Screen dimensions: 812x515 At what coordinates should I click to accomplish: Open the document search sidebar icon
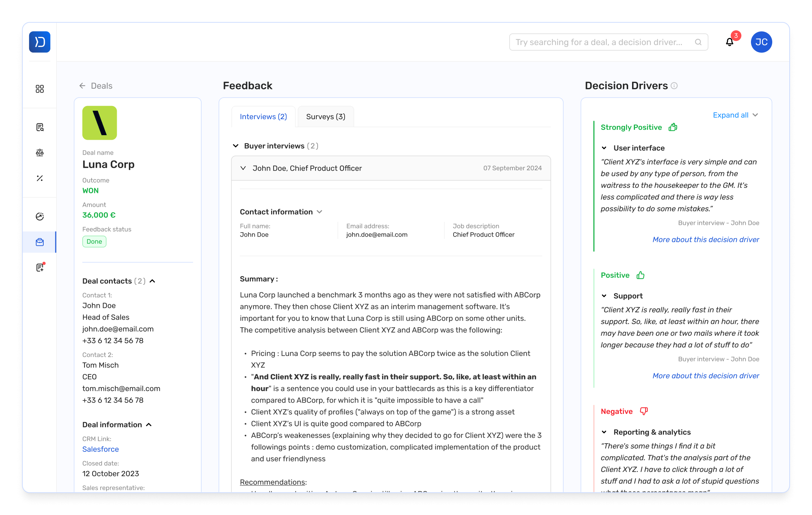(x=40, y=127)
